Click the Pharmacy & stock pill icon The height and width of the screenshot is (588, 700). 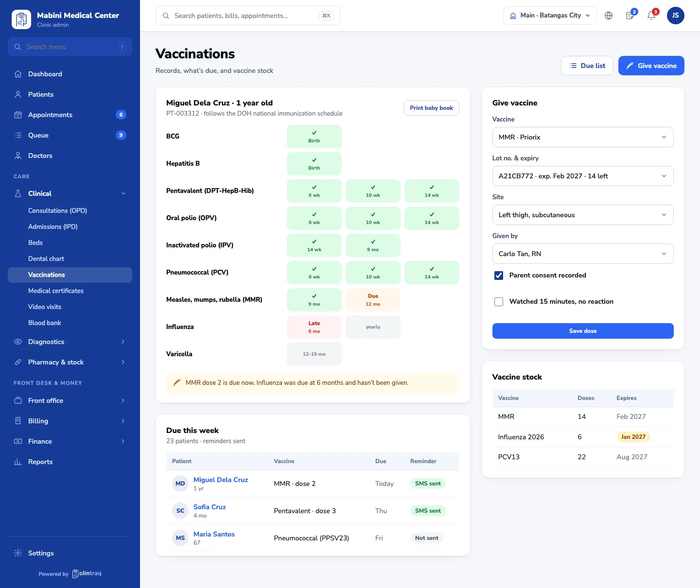(18, 362)
